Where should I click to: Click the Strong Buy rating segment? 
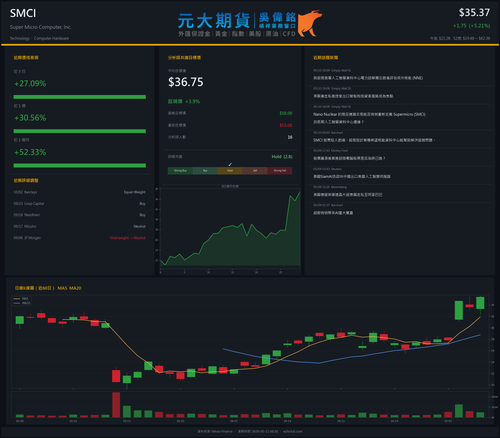click(180, 171)
